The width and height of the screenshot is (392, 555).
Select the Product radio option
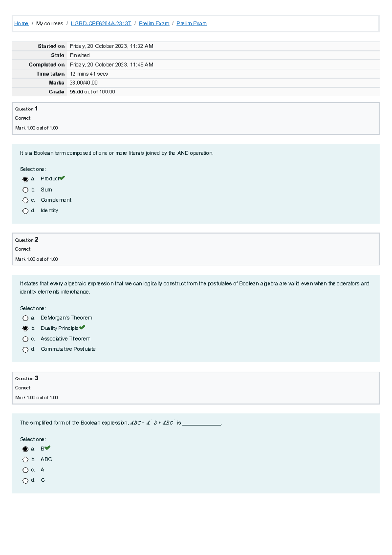pos(25,179)
